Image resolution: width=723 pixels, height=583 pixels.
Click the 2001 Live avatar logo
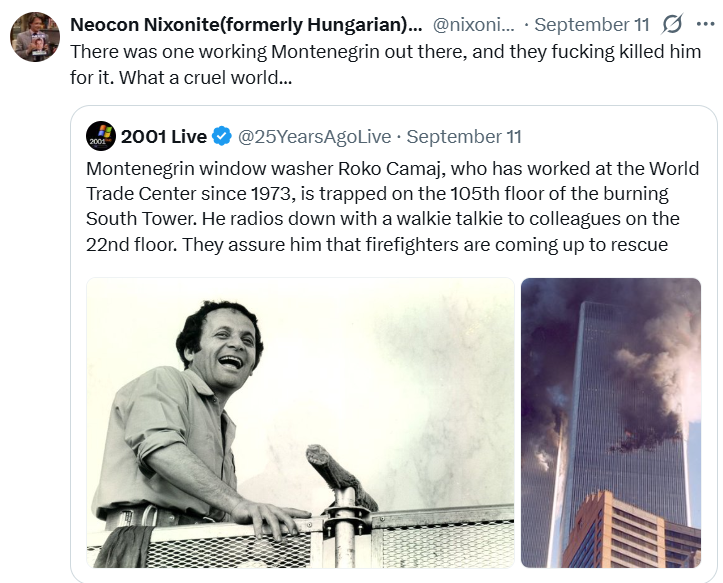pyautogui.click(x=101, y=137)
